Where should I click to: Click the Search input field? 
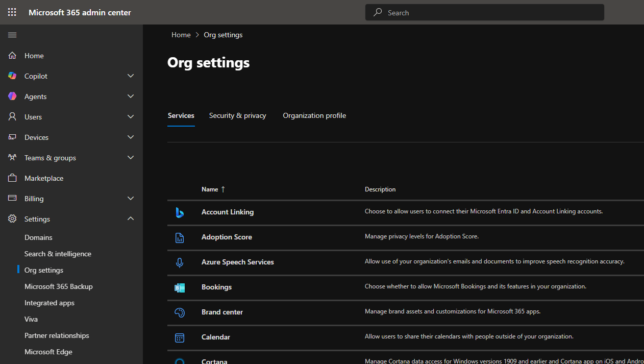(490, 13)
